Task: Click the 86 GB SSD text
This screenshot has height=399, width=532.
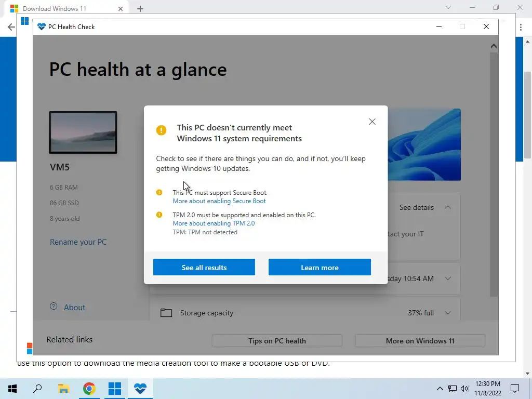Action: click(64, 203)
